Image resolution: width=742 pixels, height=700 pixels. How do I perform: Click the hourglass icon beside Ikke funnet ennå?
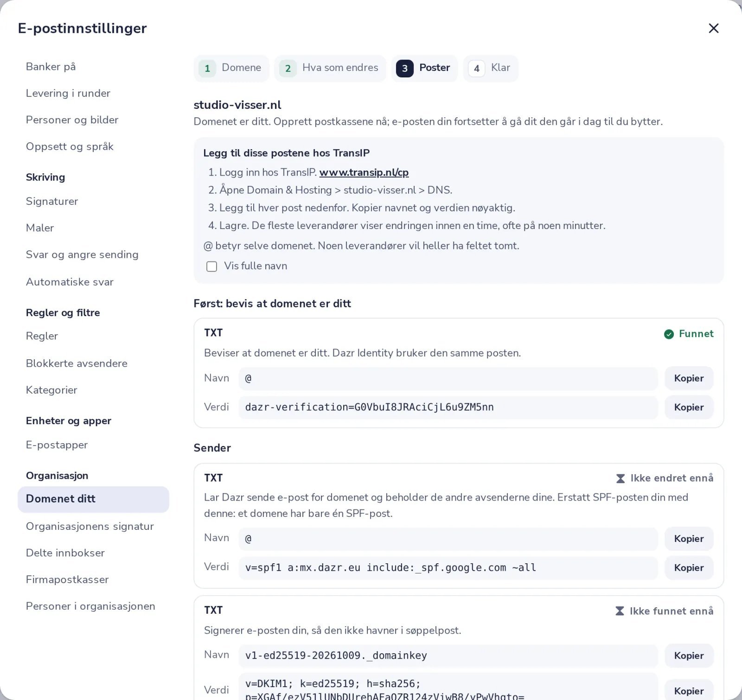tap(620, 611)
